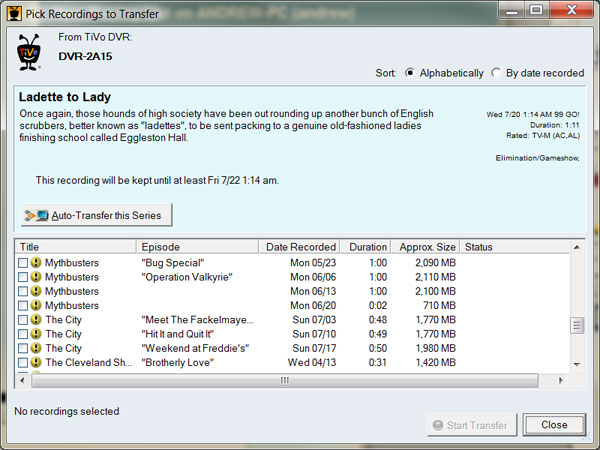Choose sort By date recorded
Screen dimensions: 600x450
[496, 73]
